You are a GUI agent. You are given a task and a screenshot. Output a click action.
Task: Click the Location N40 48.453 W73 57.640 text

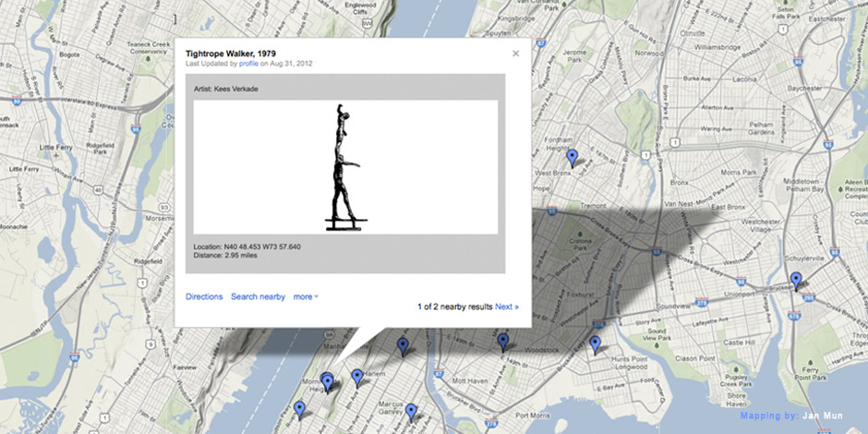click(247, 247)
